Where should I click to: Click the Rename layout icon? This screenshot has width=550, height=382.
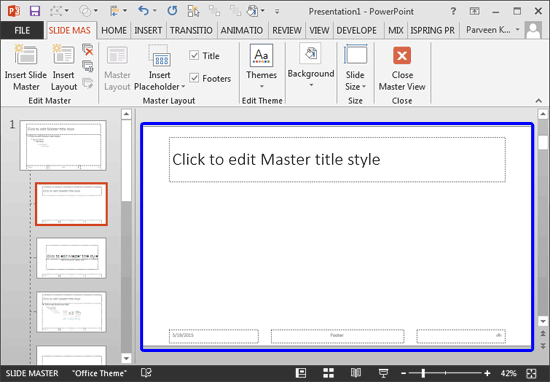[87, 66]
